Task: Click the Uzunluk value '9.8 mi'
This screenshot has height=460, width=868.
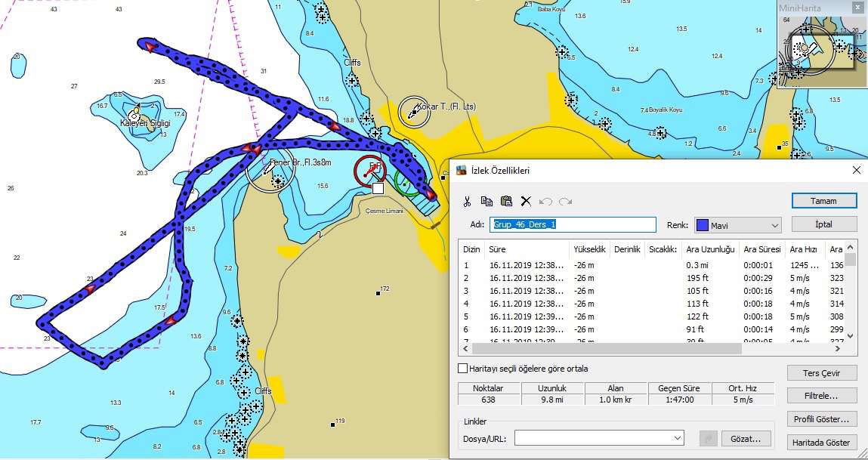Action: [x=552, y=399]
